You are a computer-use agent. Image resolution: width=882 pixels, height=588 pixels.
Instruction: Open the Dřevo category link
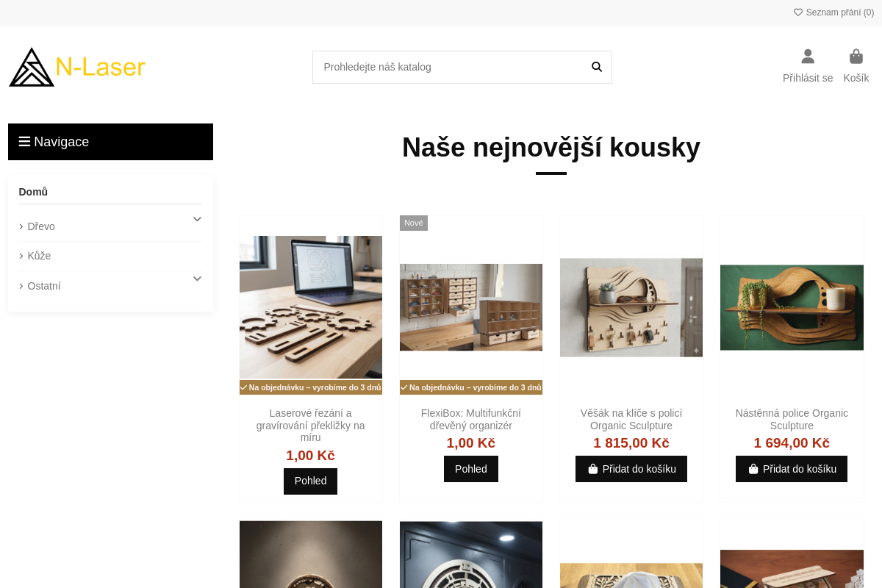point(41,226)
